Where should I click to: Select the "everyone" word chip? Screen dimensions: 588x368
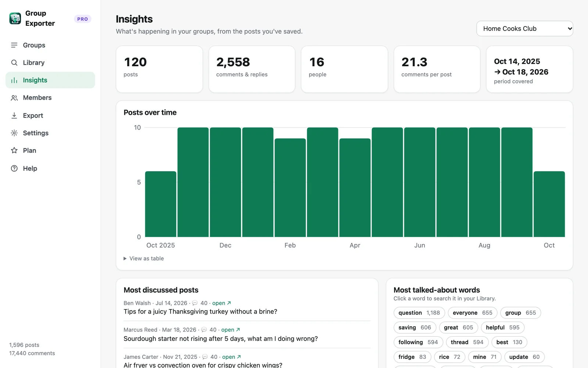click(473, 313)
